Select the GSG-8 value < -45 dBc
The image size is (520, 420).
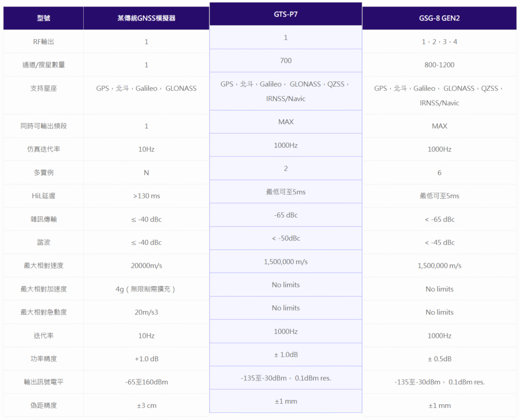(439, 242)
